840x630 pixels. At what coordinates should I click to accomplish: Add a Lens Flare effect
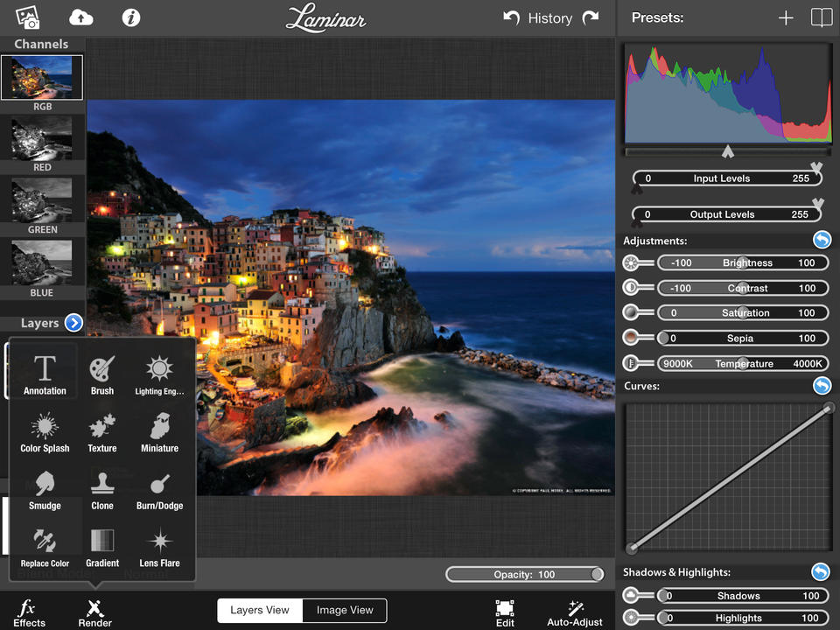[159, 548]
